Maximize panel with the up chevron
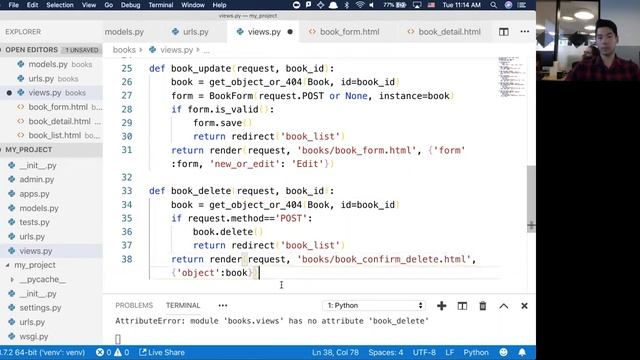640x360 pixels. point(504,306)
